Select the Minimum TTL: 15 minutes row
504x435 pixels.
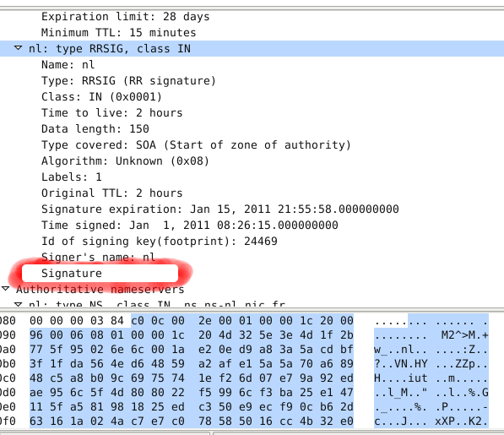(252, 32)
